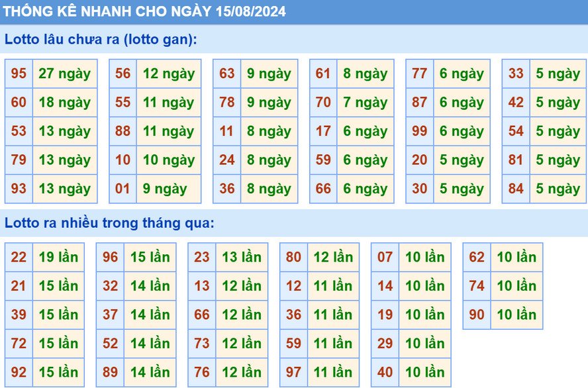This screenshot has height=388, width=588.
Task: Click lotto number 20 cell
Action: tap(420, 160)
